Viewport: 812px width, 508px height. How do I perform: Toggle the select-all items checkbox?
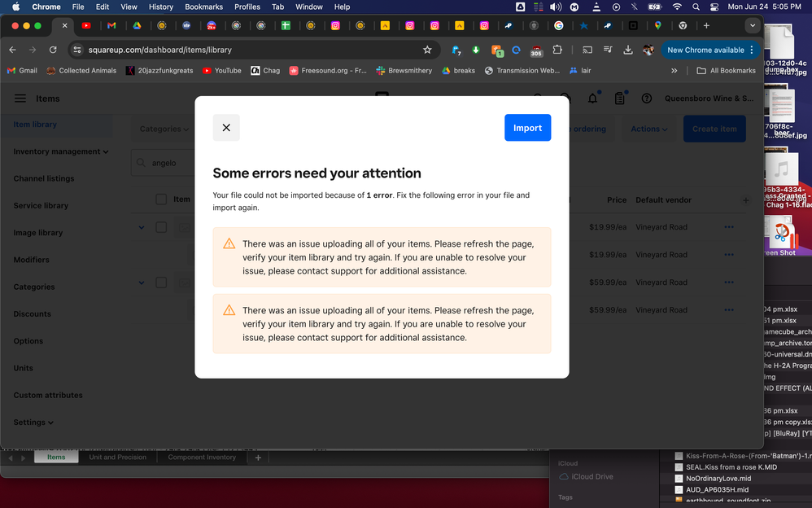pos(161,199)
